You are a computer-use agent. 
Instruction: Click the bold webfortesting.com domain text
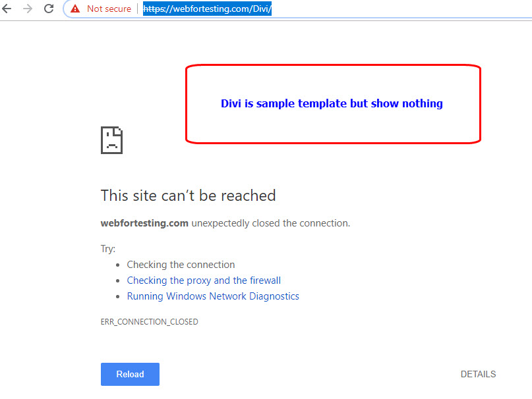point(144,223)
